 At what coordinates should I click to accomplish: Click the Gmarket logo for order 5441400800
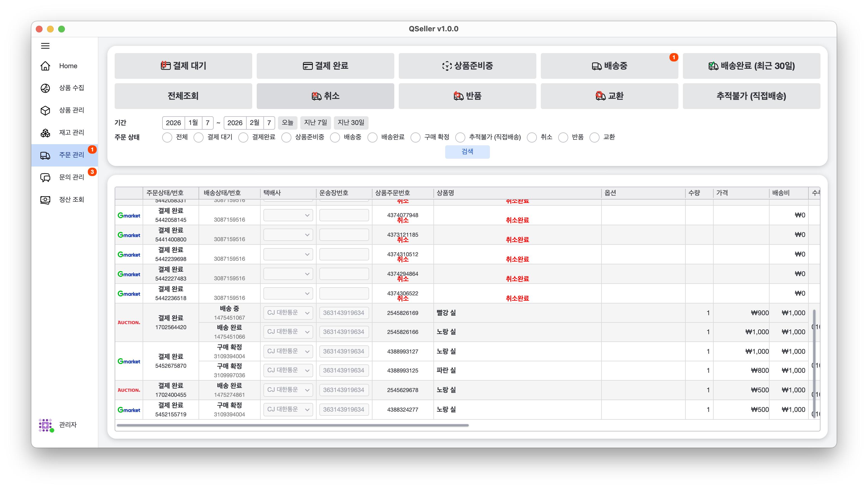[129, 235]
